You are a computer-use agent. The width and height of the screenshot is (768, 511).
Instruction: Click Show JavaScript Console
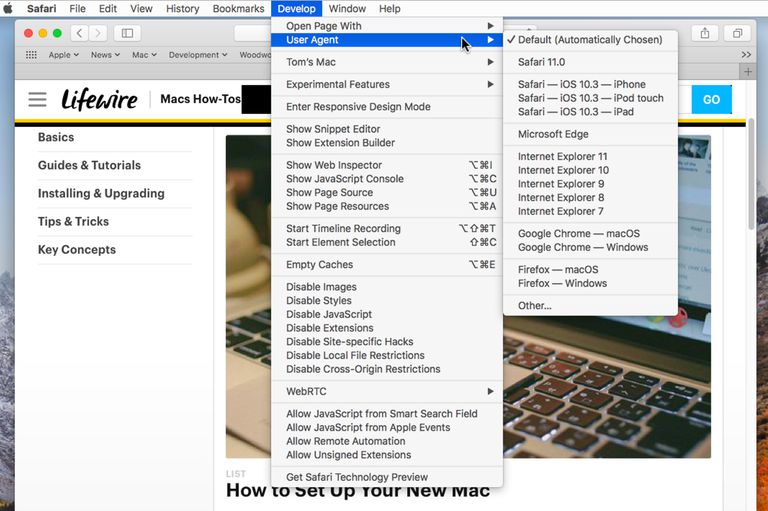(387, 179)
